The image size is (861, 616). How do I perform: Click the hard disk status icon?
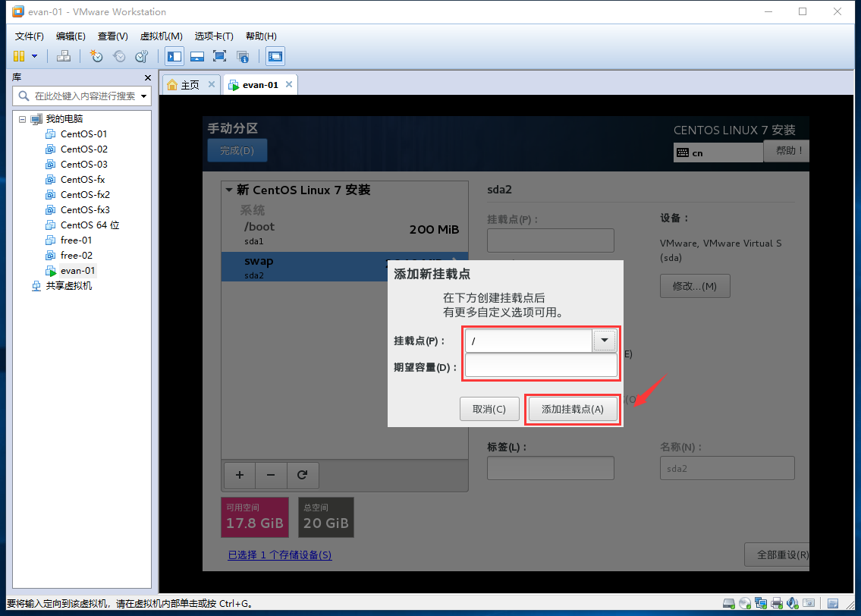[729, 603]
